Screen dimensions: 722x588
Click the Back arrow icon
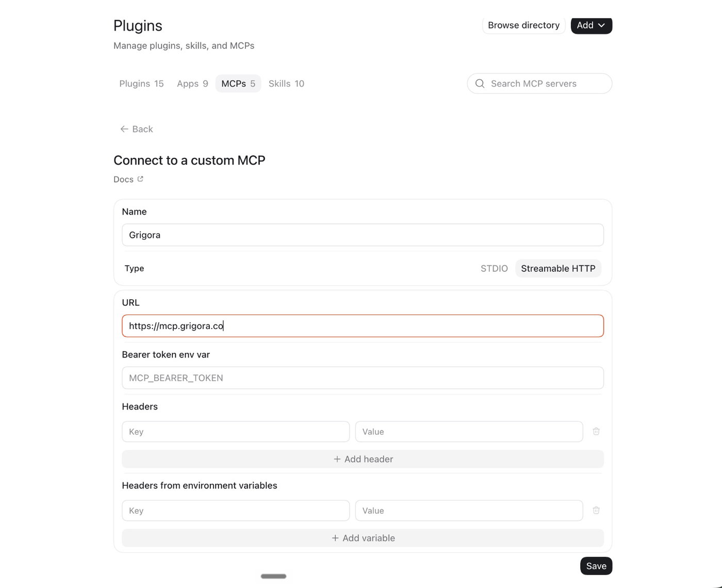pyautogui.click(x=124, y=129)
